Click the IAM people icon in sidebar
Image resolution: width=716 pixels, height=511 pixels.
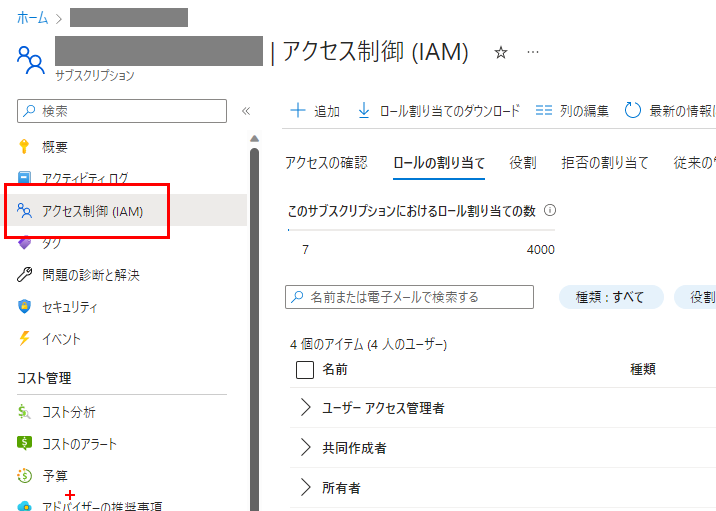[x=24, y=211]
